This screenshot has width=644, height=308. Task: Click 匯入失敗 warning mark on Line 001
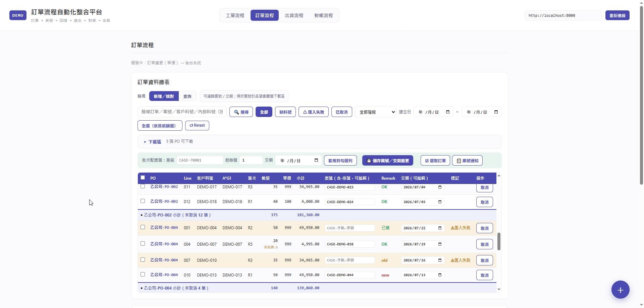[x=461, y=228]
